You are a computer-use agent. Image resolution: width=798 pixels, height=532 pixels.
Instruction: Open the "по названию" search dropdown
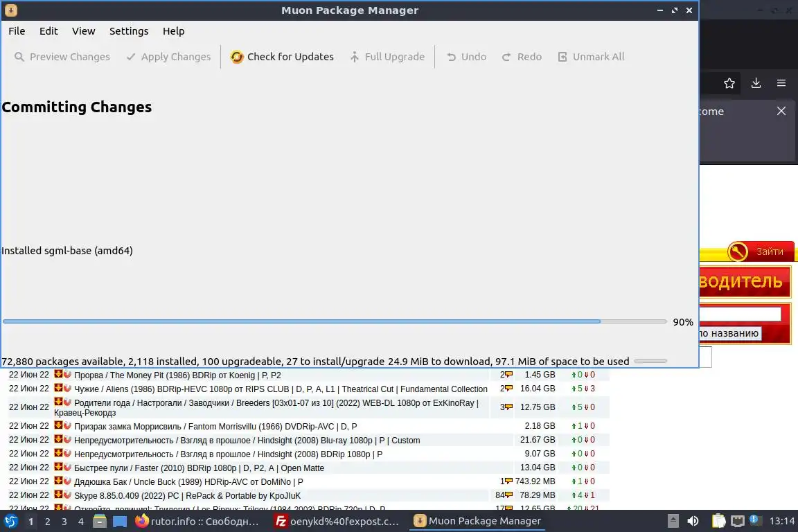tap(730, 333)
